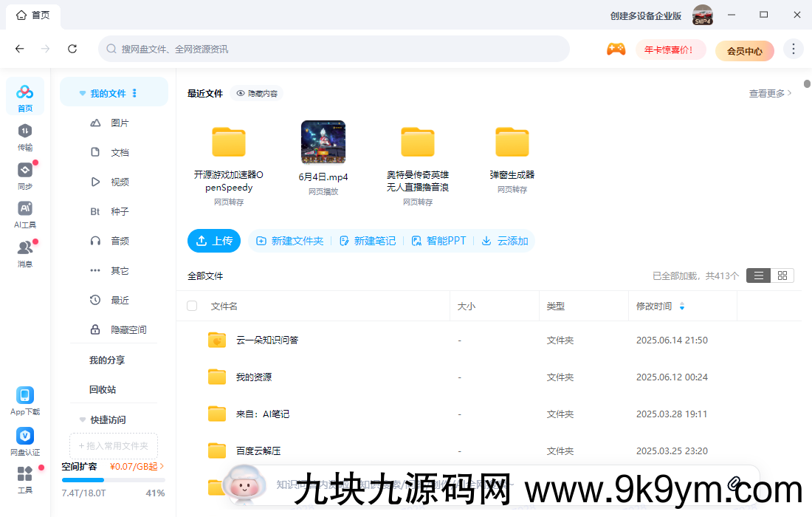Click the 上传 upload button
Viewport: 812px width, 517px height.
214,241
